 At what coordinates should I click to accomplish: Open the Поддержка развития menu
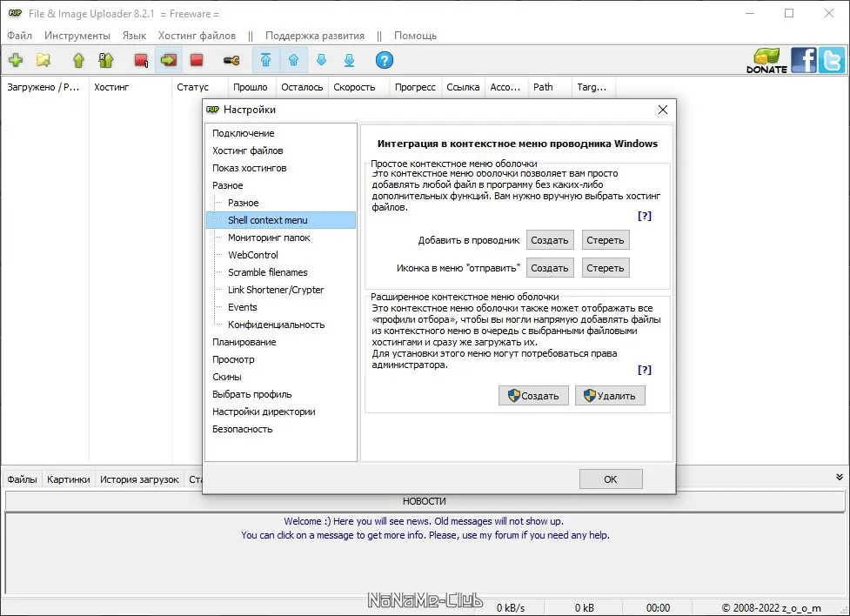point(314,36)
